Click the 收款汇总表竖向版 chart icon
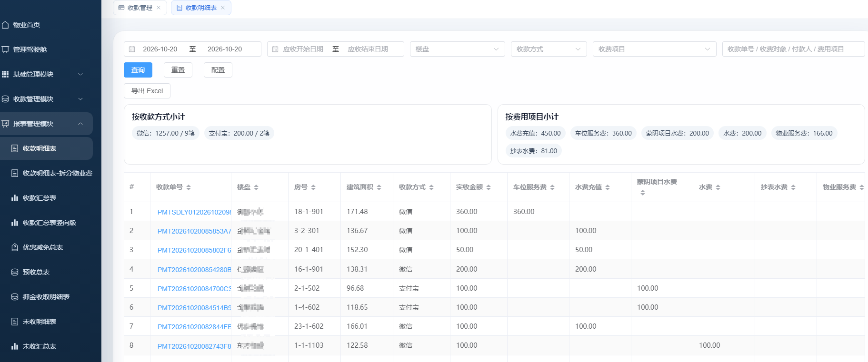 pyautogui.click(x=15, y=223)
